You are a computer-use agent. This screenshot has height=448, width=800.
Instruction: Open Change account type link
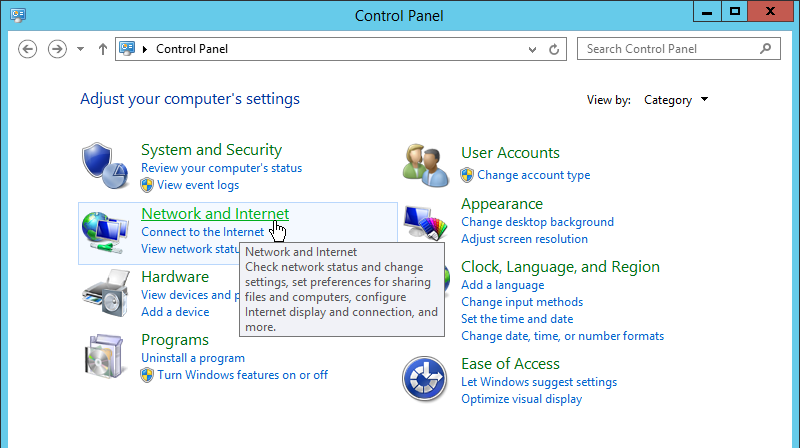tap(533, 175)
